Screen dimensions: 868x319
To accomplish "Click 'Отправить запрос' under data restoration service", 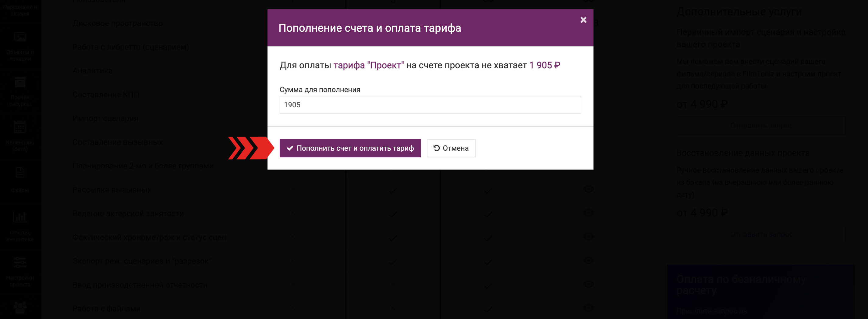I will click(761, 234).
